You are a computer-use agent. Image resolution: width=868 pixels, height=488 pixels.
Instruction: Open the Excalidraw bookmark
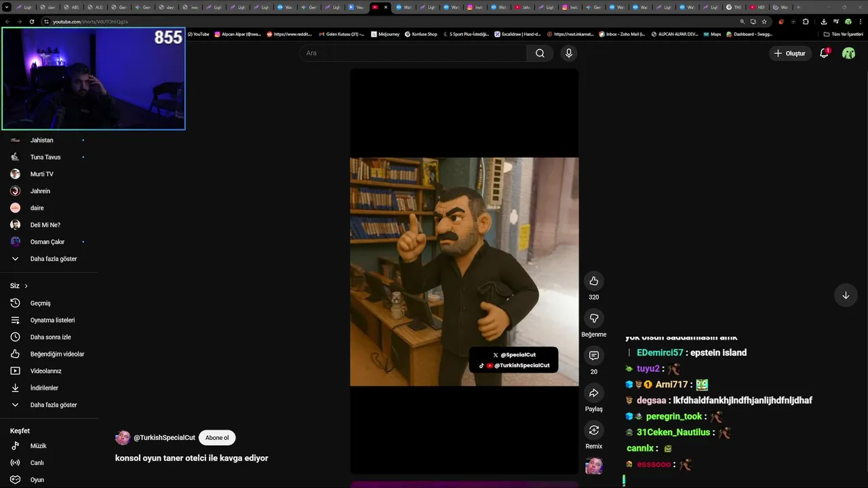click(517, 34)
